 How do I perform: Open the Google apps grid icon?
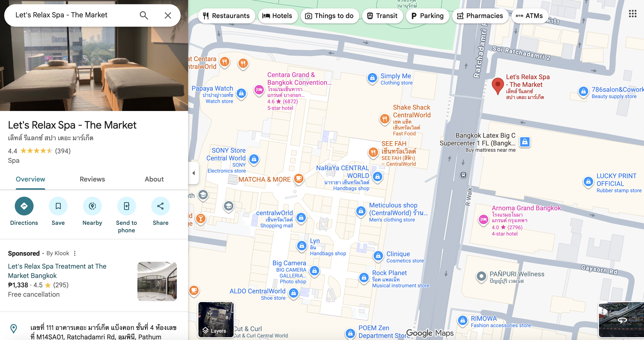click(633, 14)
